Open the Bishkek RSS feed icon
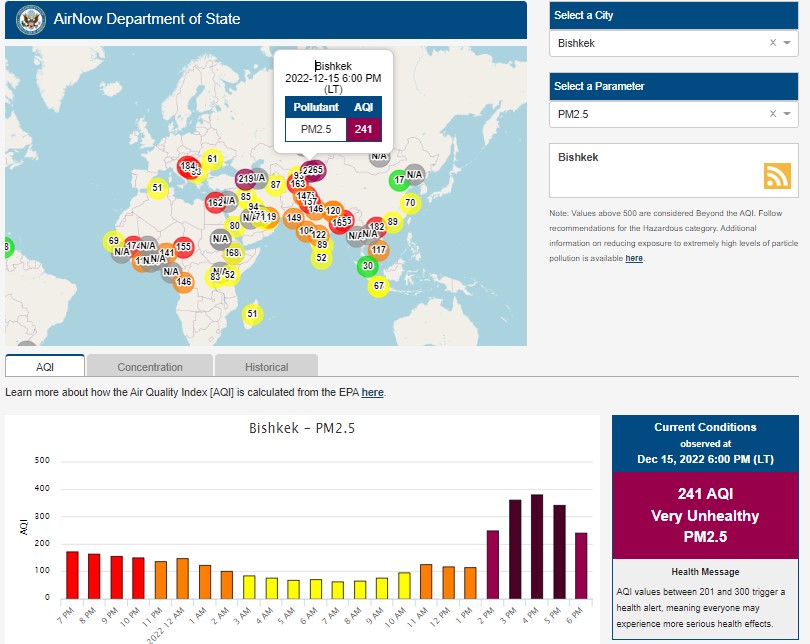This screenshot has height=644, width=810. pos(777,176)
